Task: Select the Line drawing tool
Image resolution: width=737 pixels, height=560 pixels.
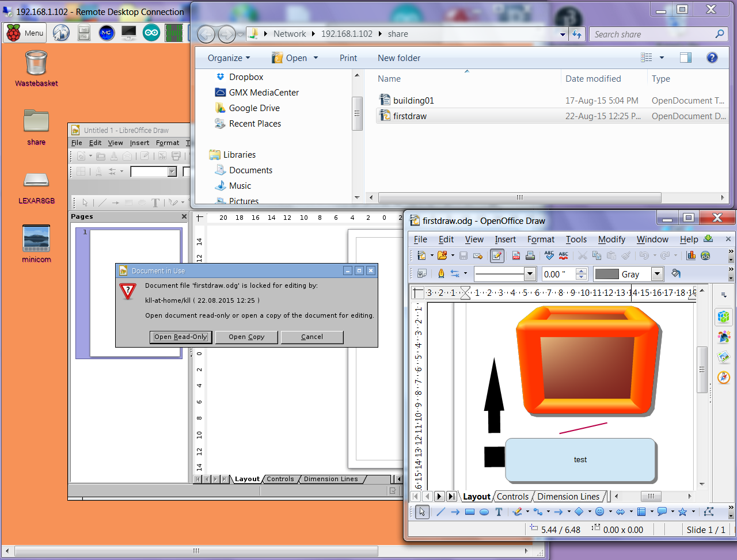Action: 440,512
